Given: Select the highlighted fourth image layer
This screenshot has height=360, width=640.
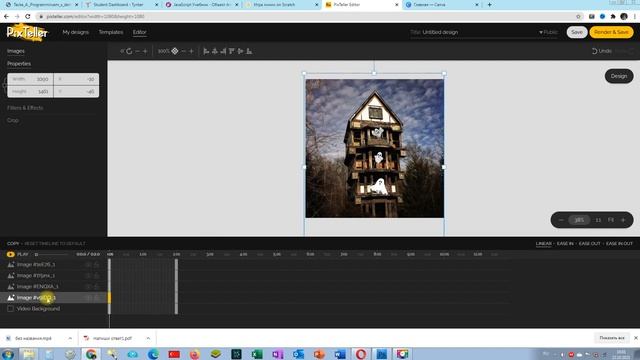Looking at the screenshot, I should pos(54,298).
